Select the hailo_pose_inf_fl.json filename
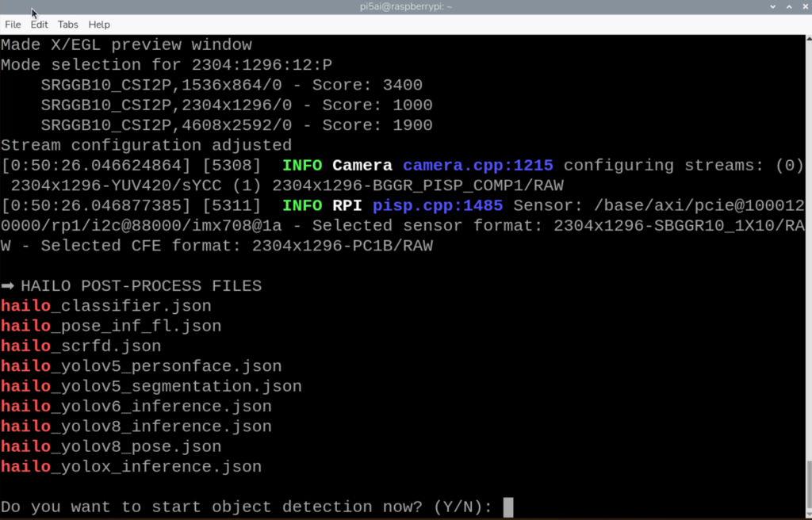 tap(110, 325)
